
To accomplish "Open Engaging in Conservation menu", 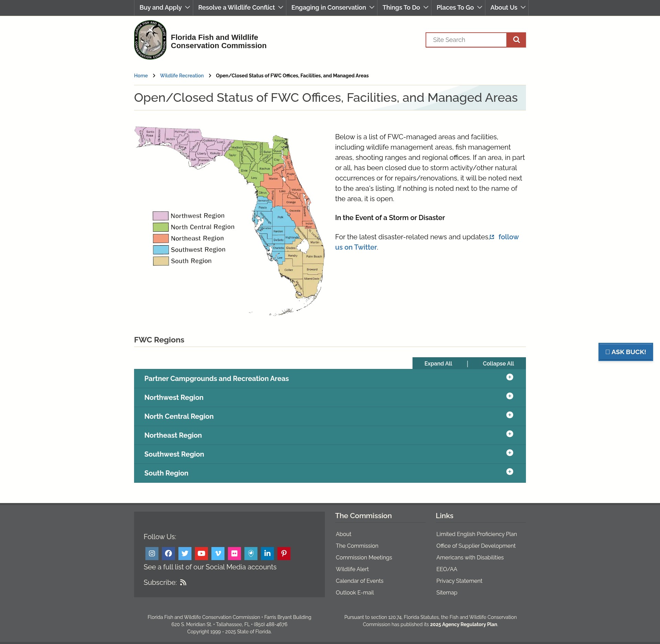I will click(x=332, y=8).
